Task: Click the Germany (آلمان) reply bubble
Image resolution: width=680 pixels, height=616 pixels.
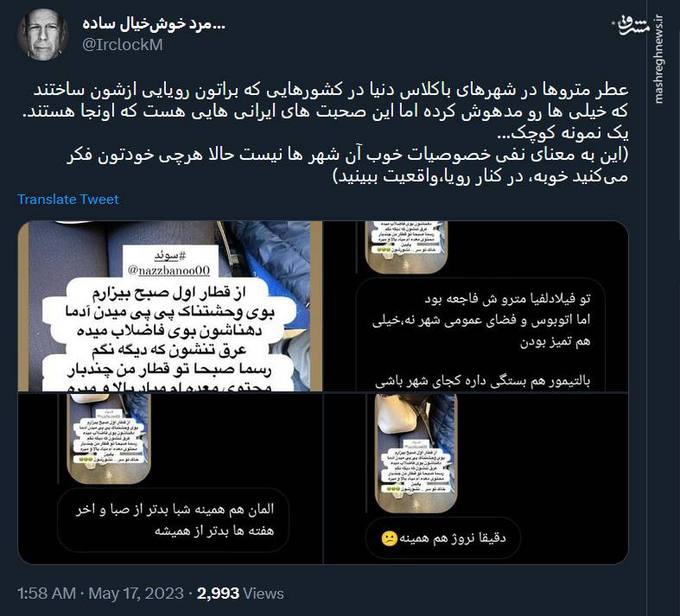Action: (x=174, y=520)
